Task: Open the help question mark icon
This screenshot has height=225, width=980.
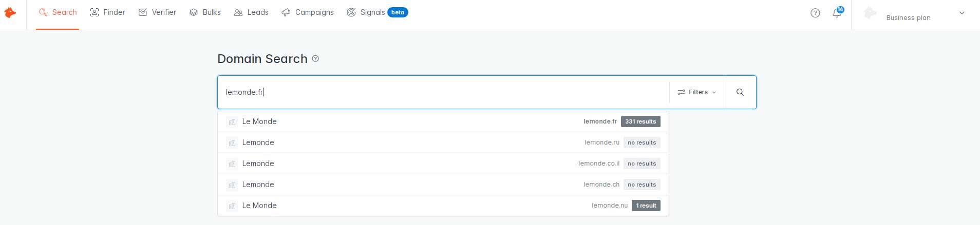Action: coord(815,13)
